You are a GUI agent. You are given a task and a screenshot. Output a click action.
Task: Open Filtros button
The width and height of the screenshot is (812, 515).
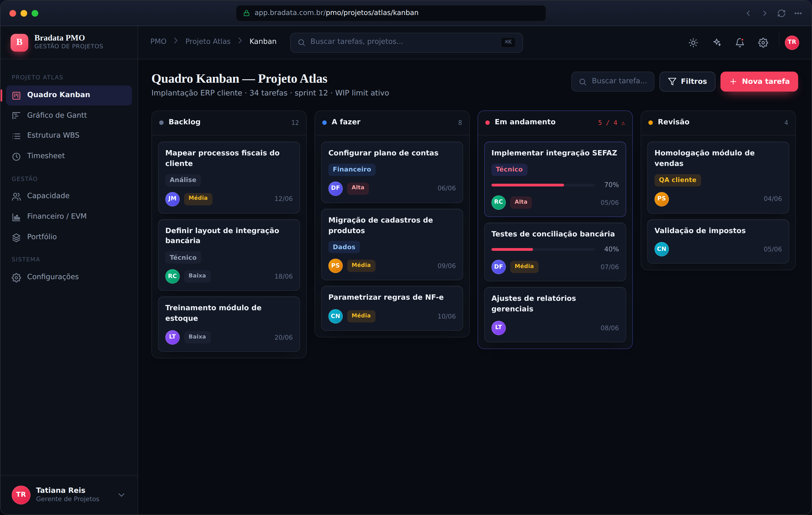coord(687,81)
